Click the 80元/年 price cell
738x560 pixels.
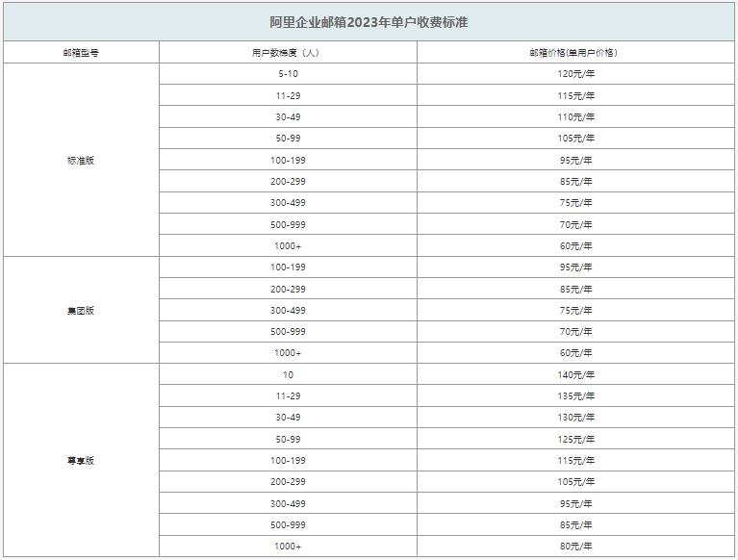[575, 547]
